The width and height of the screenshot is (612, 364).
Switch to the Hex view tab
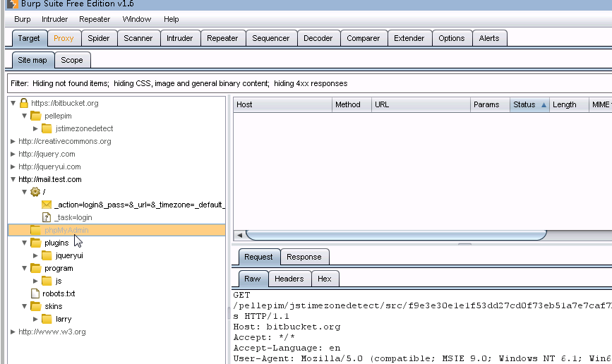(x=324, y=279)
